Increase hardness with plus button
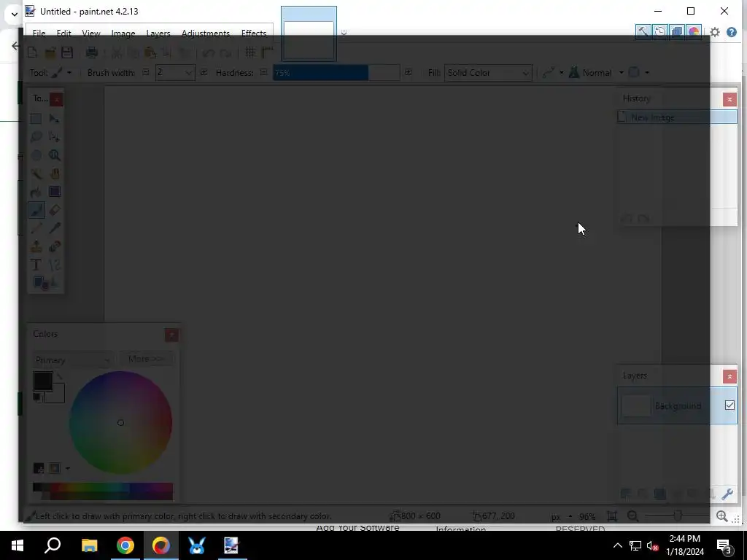The width and height of the screenshot is (747, 560). coord(409,72)
